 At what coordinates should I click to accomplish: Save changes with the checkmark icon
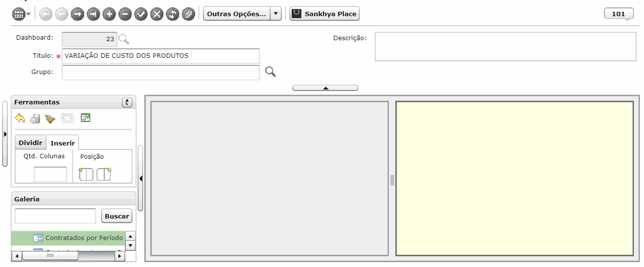pos(141,14)
